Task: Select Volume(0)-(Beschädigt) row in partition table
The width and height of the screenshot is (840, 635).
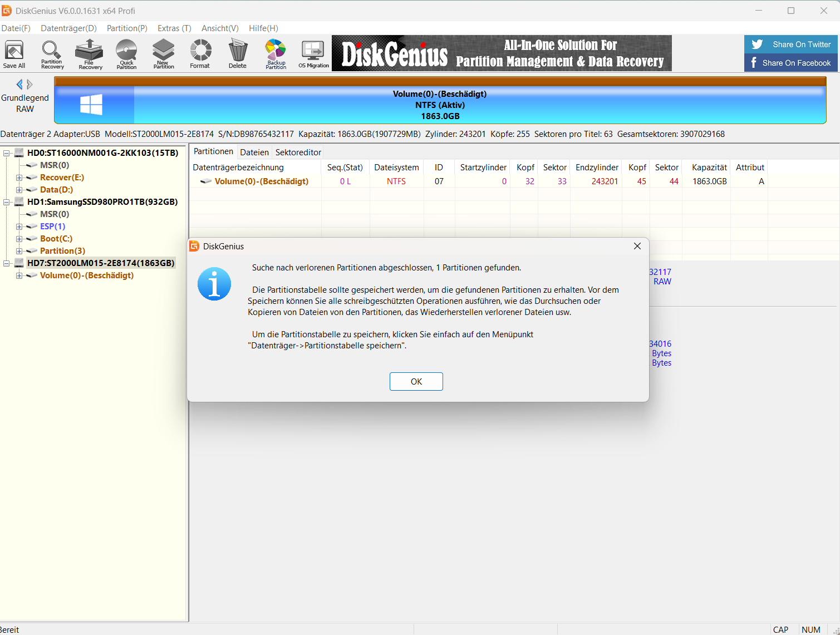Action: [x=479, y=181]
